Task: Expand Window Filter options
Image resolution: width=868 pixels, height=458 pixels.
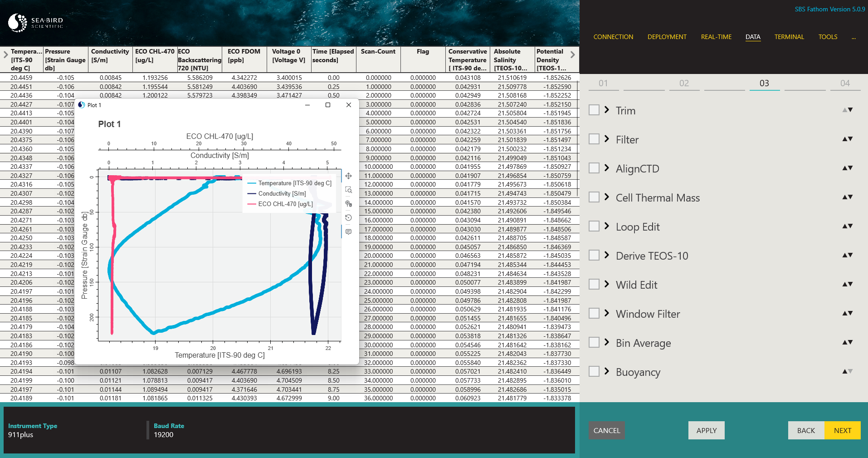Action: point(607,313)
